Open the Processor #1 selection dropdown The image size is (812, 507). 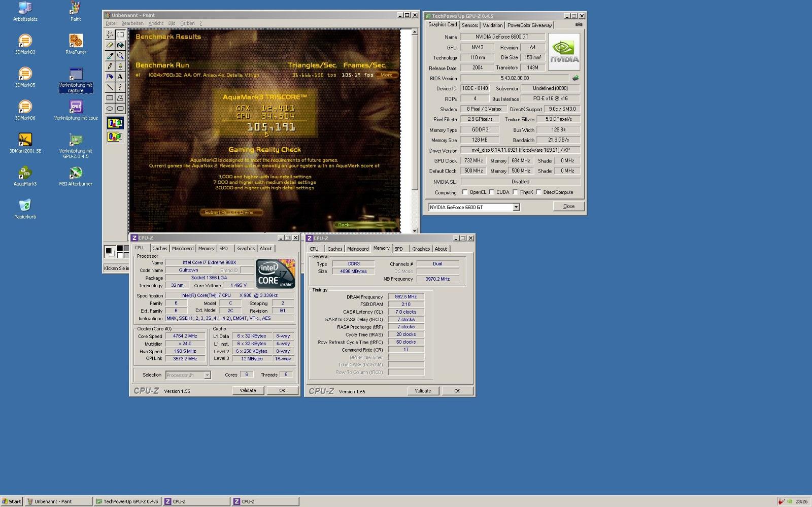pos(207,375)
